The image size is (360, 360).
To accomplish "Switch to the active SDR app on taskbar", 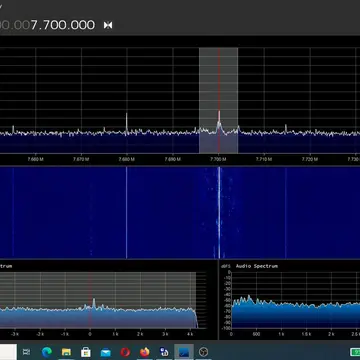I will point(184,352).
